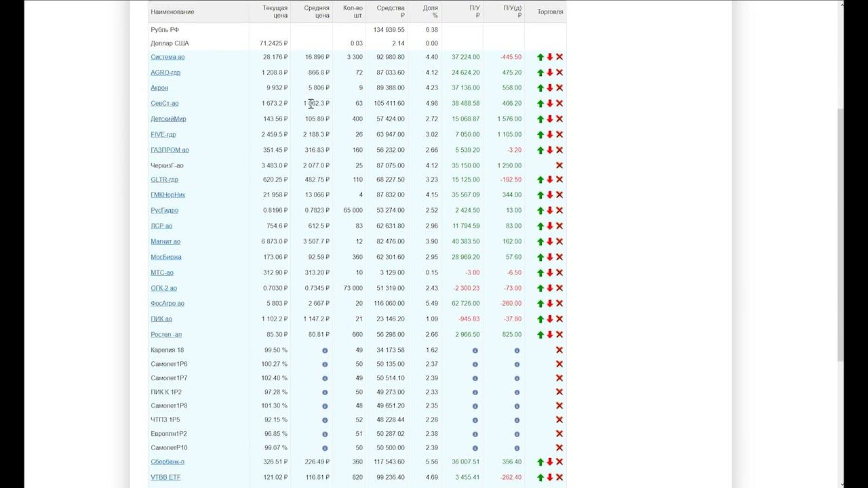Image resolution: width=868 pixels, height=488 pixels.
Task: Click the green buy arrow for Система ао
Action: tap(540, 58)
